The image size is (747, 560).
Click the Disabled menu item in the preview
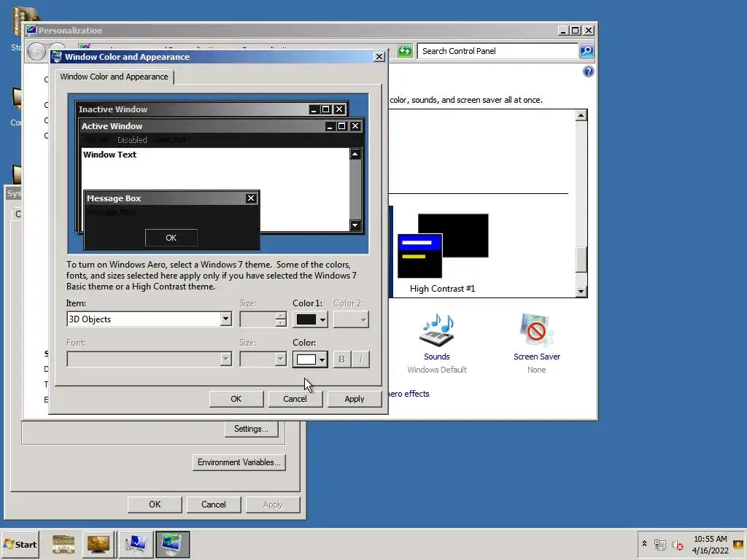tap(132, 139)
